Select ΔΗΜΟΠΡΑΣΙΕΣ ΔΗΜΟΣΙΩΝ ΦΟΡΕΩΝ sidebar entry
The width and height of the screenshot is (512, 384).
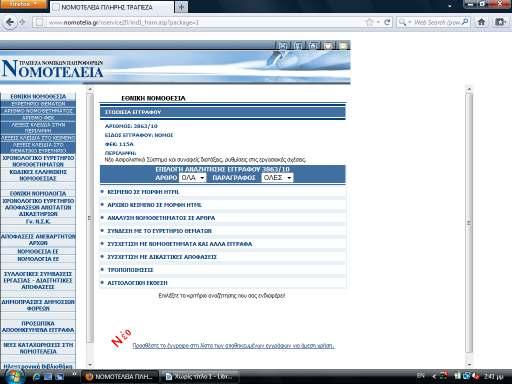pyautogui.click(x=38, y=305)
